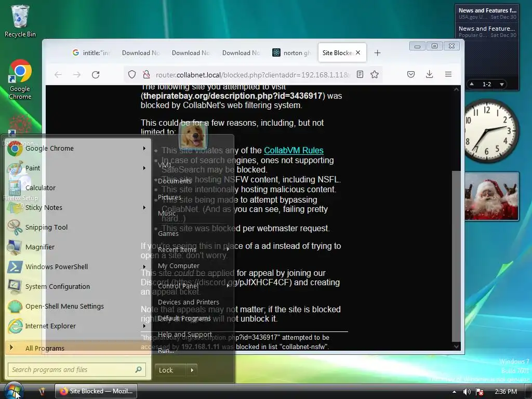Launch Internet Explorer from Start menu
This screenshot has height=399, width=532.
pos(78,326)
